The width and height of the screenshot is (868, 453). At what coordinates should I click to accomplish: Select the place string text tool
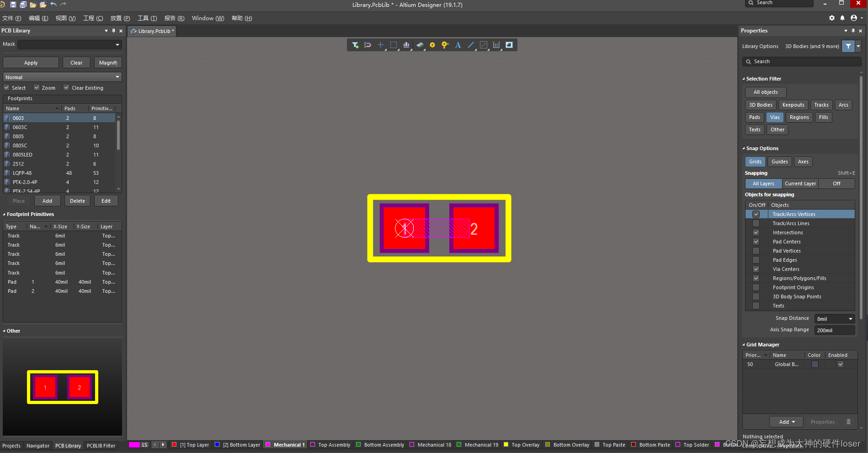[458, 45]
